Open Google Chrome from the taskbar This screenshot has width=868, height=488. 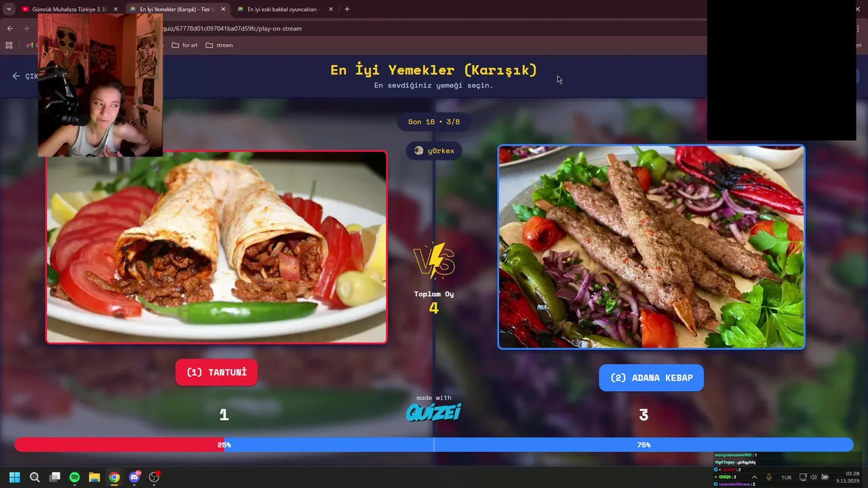pyautogui.click(x=115, y=477)
